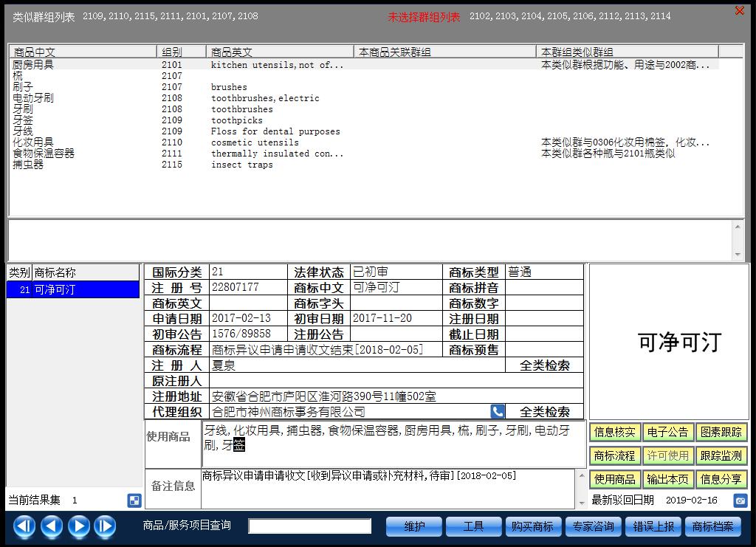The image size is (756, 547).
Task: Click the 商品/服务项目查询 input field
Action: pos(309,526)
